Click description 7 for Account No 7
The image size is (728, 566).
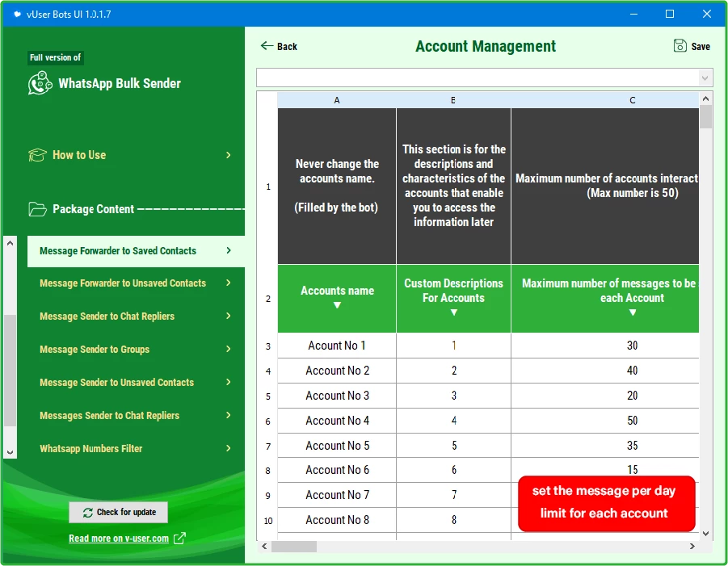[x=453, y=495]
